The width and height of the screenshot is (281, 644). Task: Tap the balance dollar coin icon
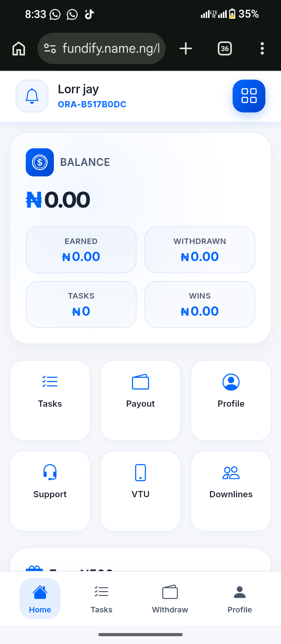pyautogui.click(x=40, y=162)
